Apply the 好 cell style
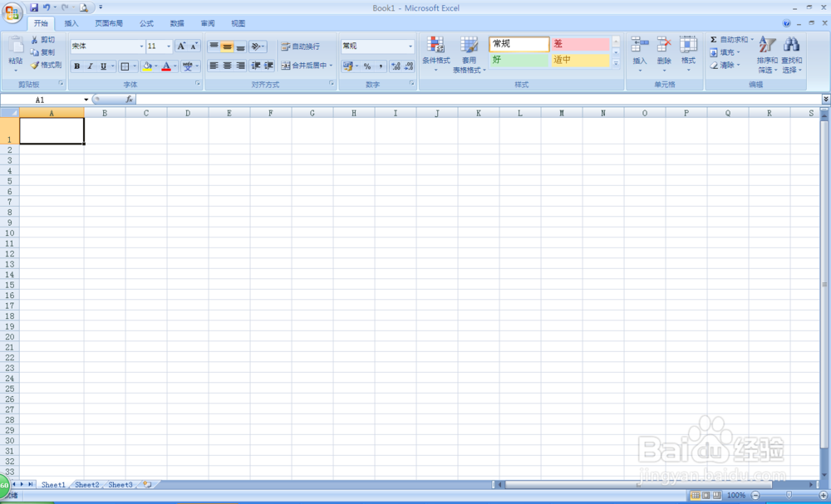 pyautogui.click(x=519, y=60)
